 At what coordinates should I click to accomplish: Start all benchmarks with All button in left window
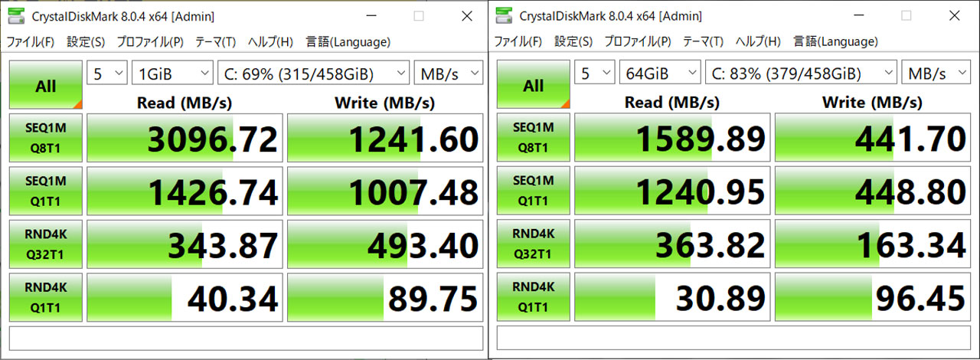click(46, 86)
